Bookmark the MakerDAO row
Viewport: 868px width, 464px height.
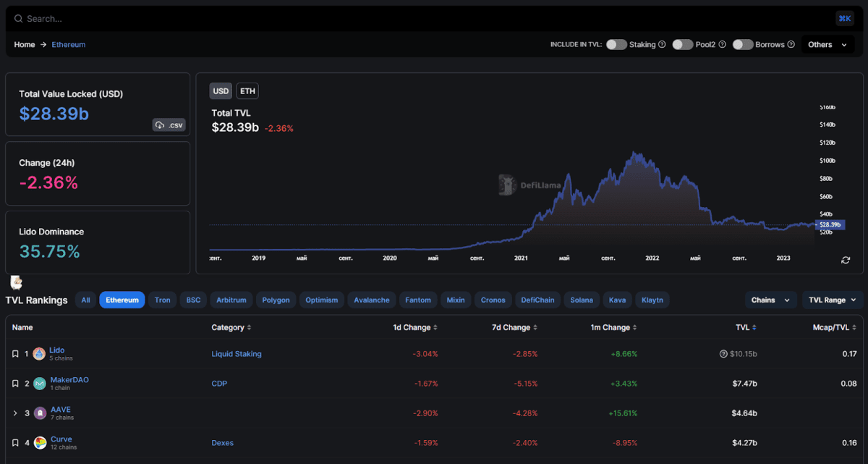click(15, 383)
